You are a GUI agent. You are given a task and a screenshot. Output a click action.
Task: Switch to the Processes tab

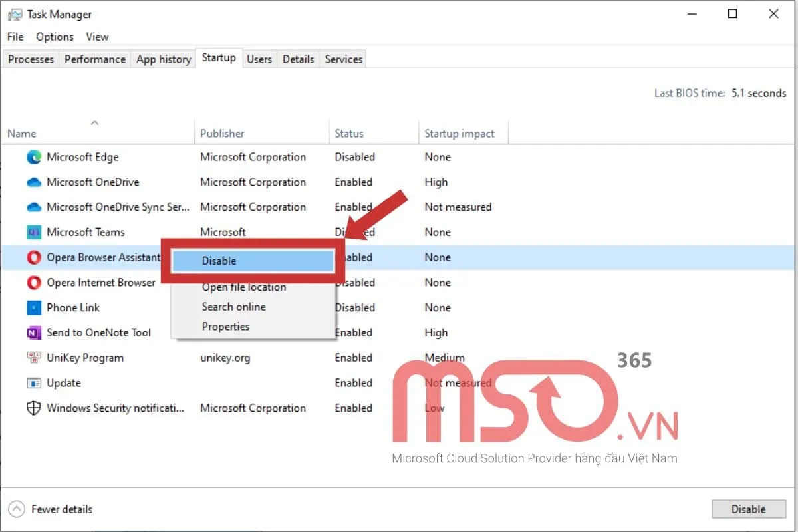pos(31,59)
